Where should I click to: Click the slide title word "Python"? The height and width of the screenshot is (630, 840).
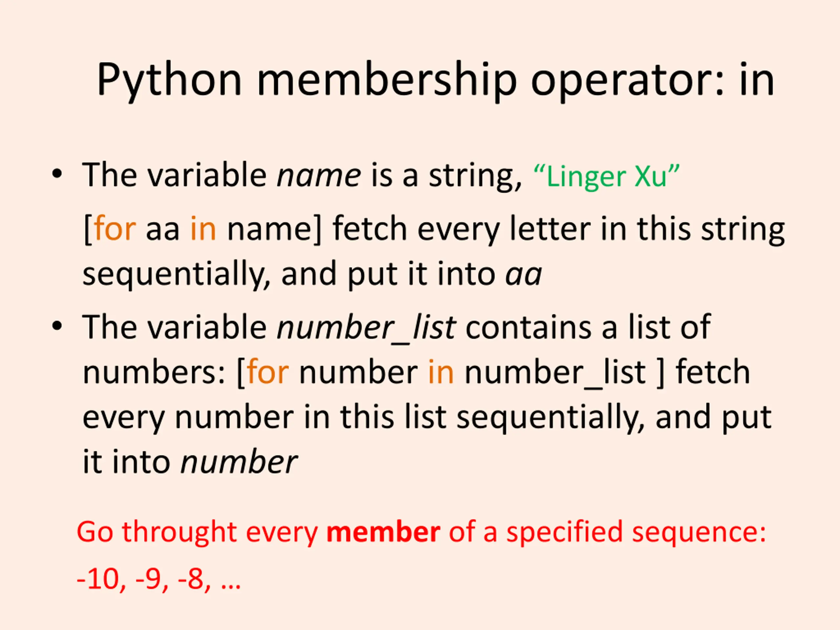169,80
